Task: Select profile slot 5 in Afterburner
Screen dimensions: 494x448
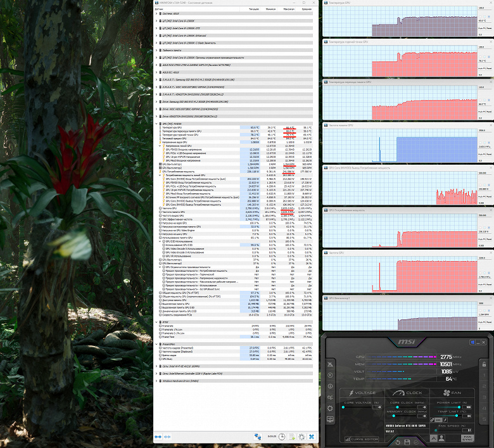Action: (x=484, y=419)
